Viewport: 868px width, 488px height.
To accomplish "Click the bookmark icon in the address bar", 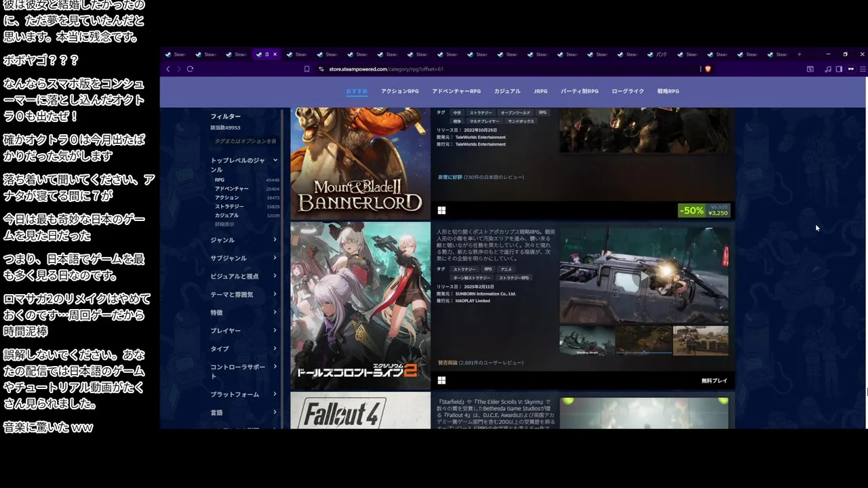I will tap(307, 69).
